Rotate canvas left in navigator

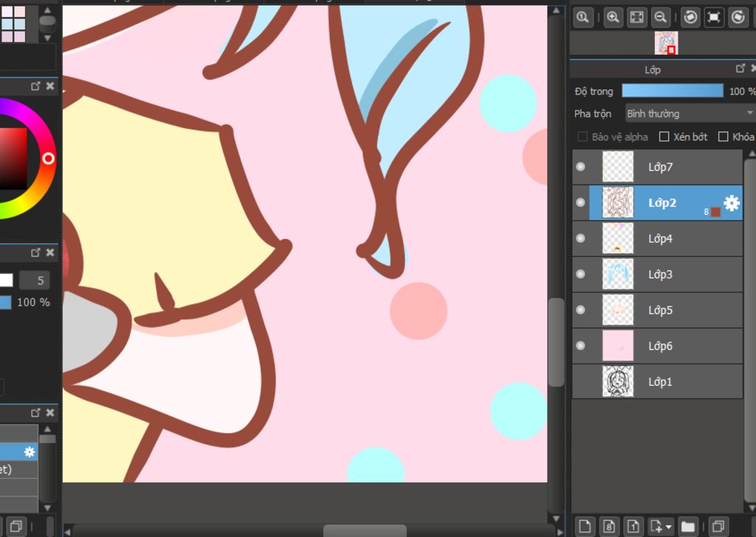click(690, 17)
